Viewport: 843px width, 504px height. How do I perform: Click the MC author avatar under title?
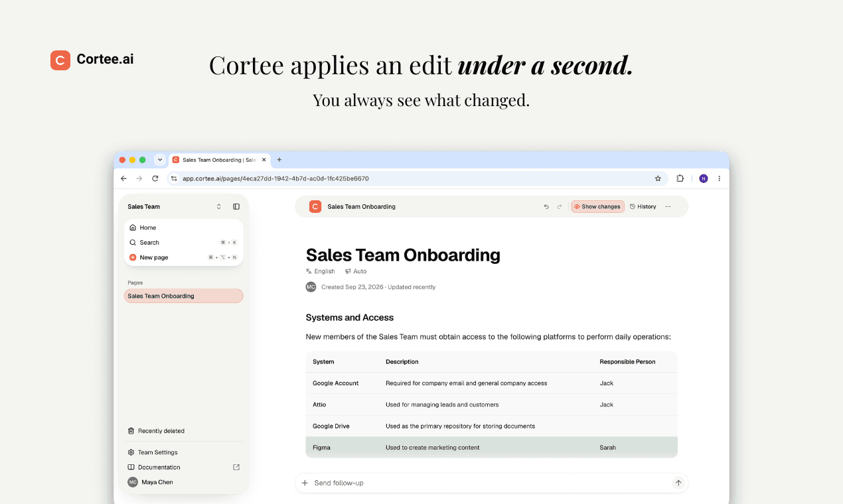311,287
